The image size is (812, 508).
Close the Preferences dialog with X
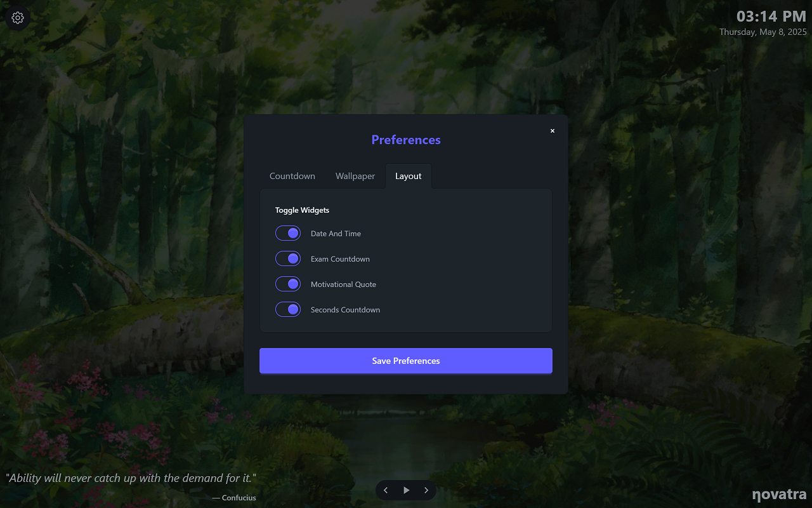pos(553,131)
